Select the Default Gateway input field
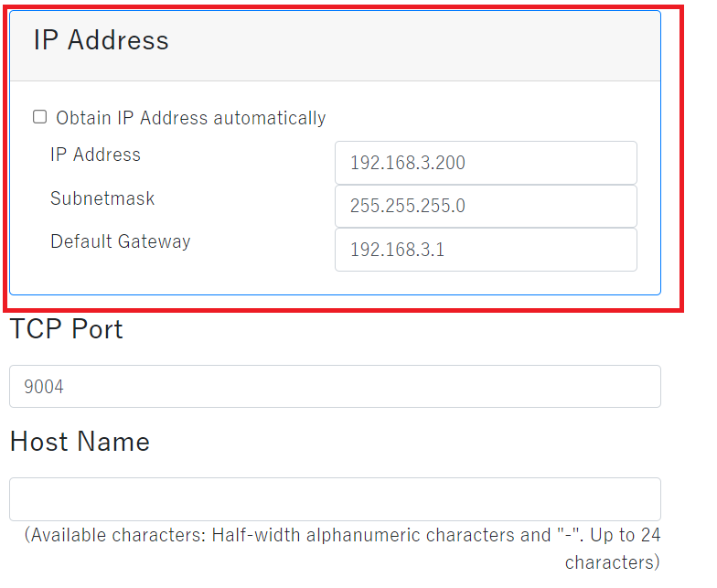 pyautogui.click(x=486, y=250)
